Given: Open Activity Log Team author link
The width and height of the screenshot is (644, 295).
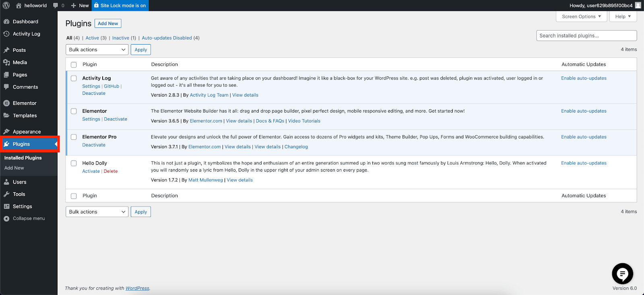Looking at the screenshot, I should point(209,95).
